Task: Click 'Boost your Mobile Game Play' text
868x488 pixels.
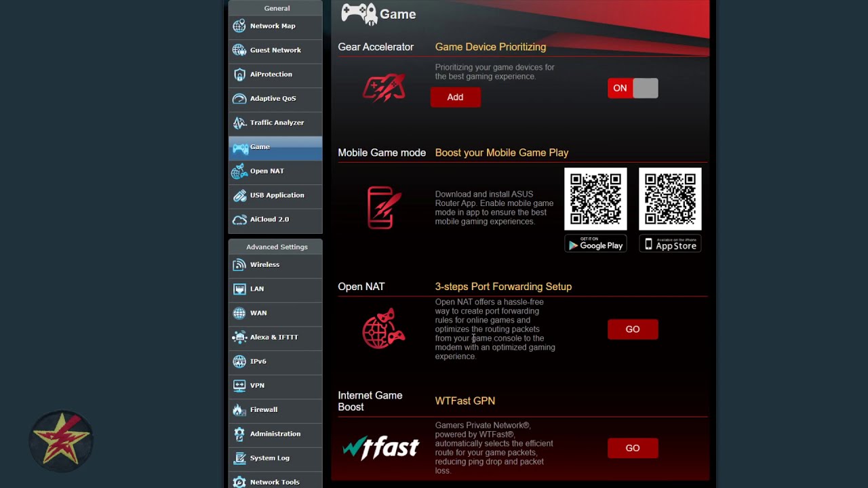Action: click(x=502, y=152)
